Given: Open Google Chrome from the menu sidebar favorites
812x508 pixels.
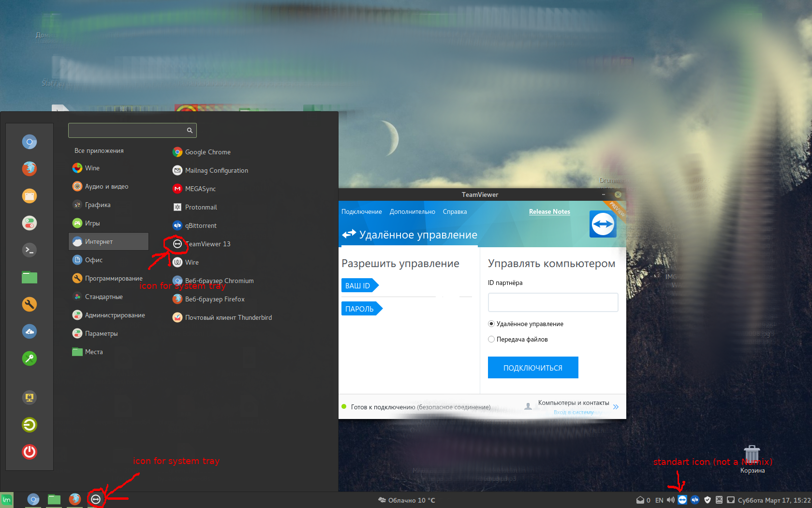Looking at the screenshot, I should [30, 142].
